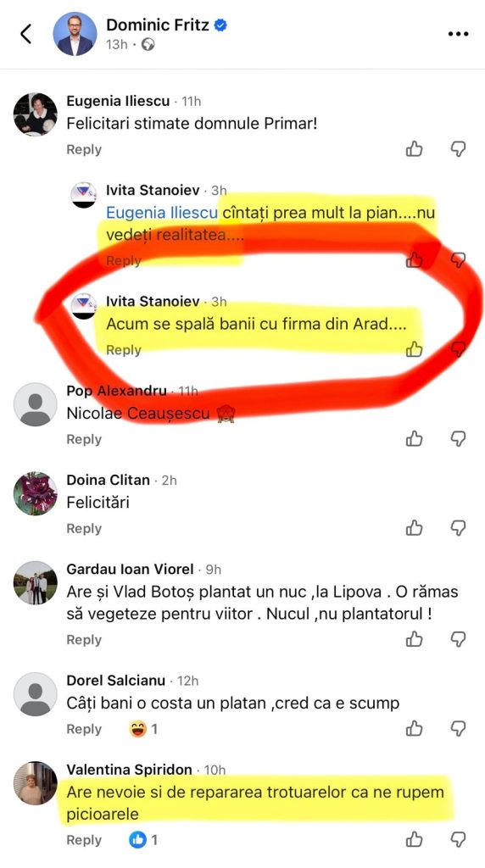Thumbs down Valentina Spiridon's comment
485x868 pixels.
pyautogui.click(x=458, y=839)
